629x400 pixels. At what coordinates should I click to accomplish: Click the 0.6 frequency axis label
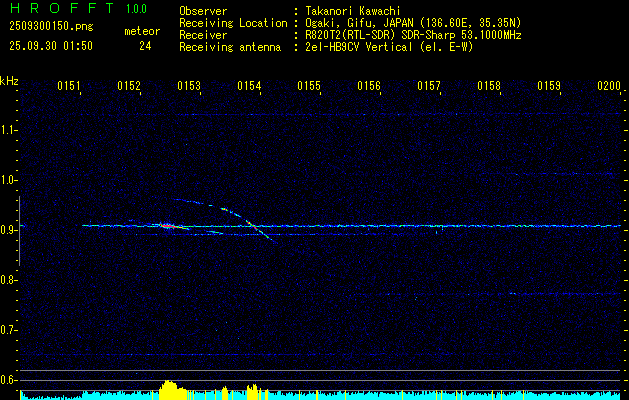(x=8, y=380)
